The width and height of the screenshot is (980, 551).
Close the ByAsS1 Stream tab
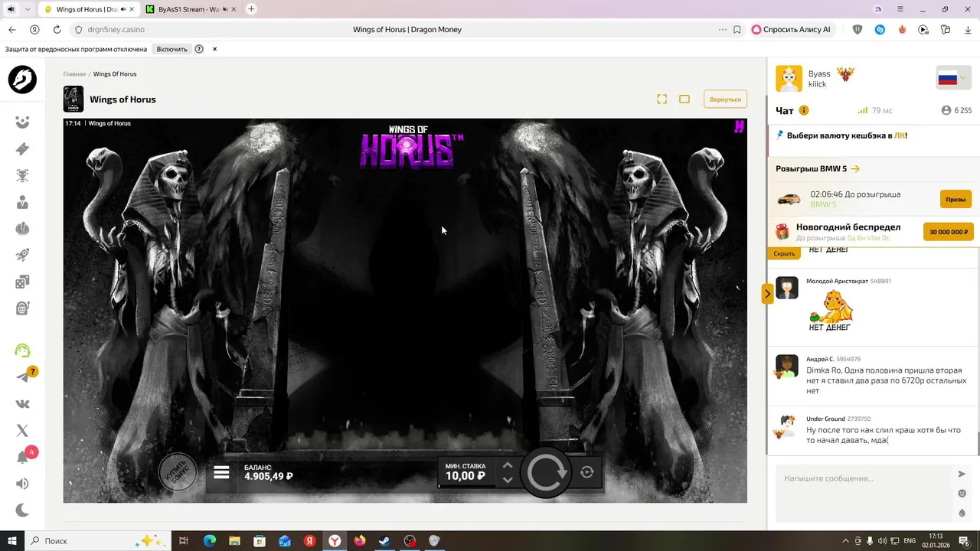click(x=234, y=9)
